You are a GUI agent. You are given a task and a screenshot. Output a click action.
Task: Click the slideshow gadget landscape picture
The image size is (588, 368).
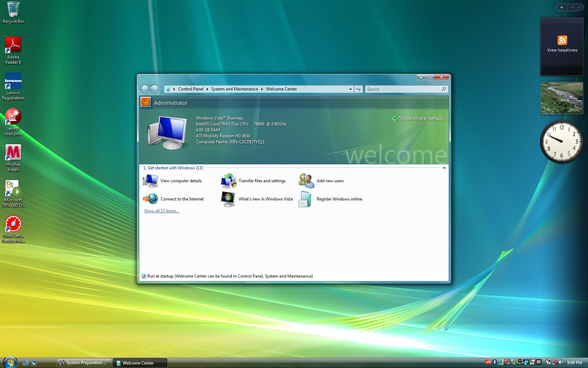coord(562,98)
